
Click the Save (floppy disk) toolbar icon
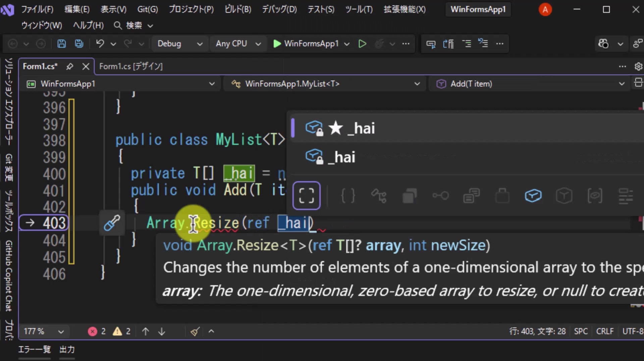coord(61,44)
